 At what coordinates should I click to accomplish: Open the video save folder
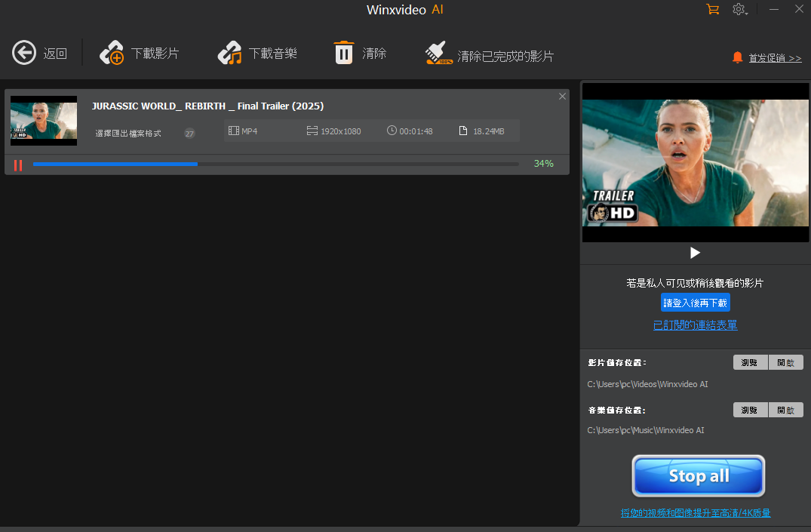click(785, 362)
